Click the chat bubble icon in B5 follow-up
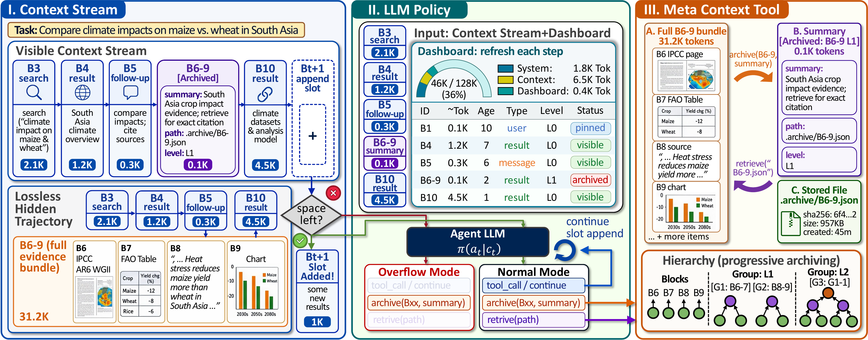 pos(130,92)
